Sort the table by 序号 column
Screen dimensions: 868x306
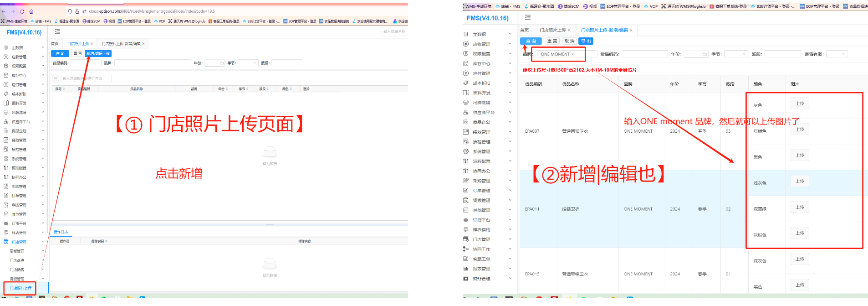tap(64, 89)
